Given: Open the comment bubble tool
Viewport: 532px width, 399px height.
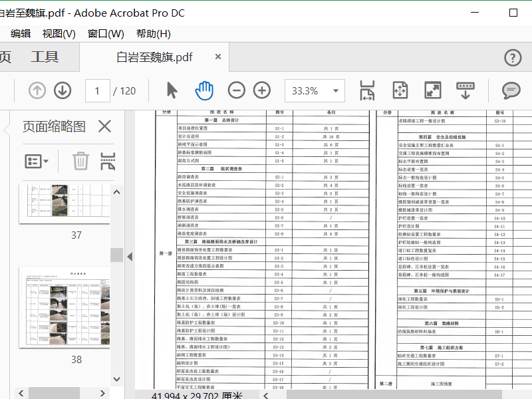Looking at the screenshot, I should pos(511,91).
